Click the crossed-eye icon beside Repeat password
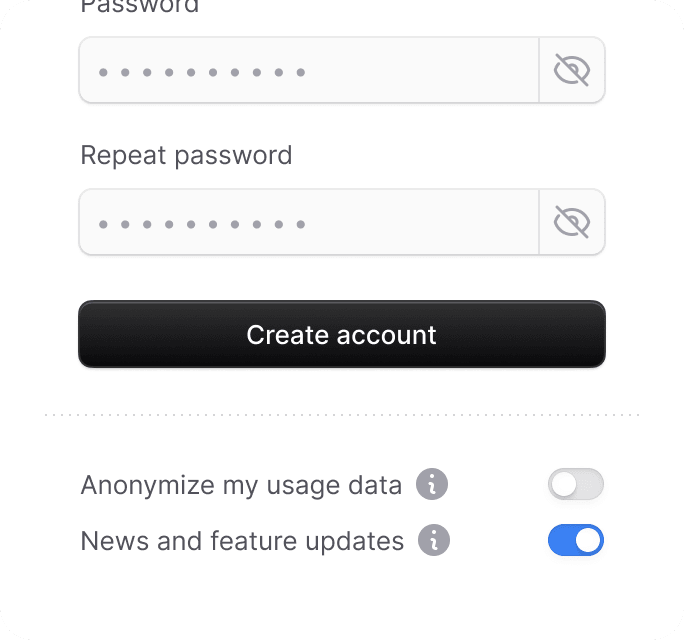Image resolution: width=684 pixels, height=640 pixels. coord(572,222)
